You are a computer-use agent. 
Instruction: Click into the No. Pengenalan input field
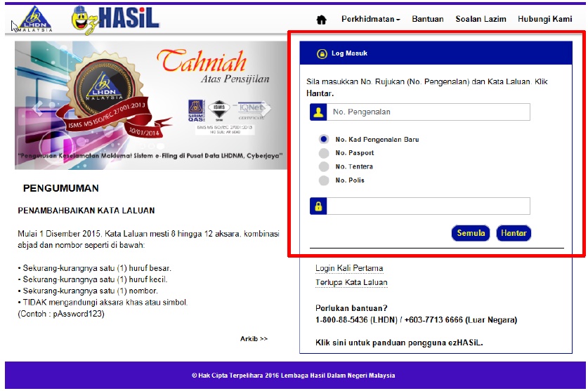click(x=429, y=112)
